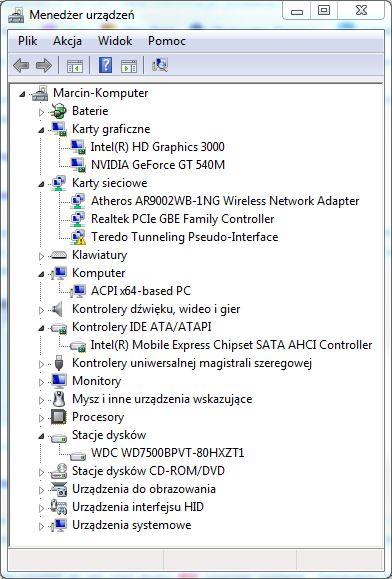
Task: Select Intel(R) HD Graphics 3000 text
Action: 158,147
